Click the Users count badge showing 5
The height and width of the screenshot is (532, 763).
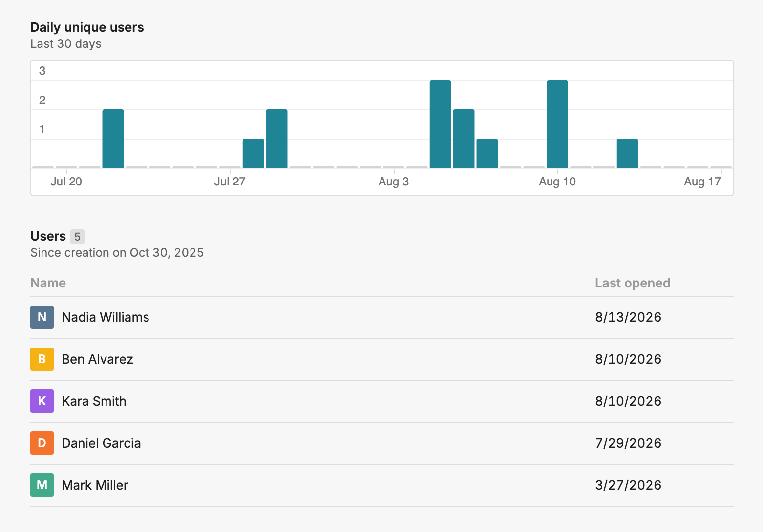tap(77, 237)
